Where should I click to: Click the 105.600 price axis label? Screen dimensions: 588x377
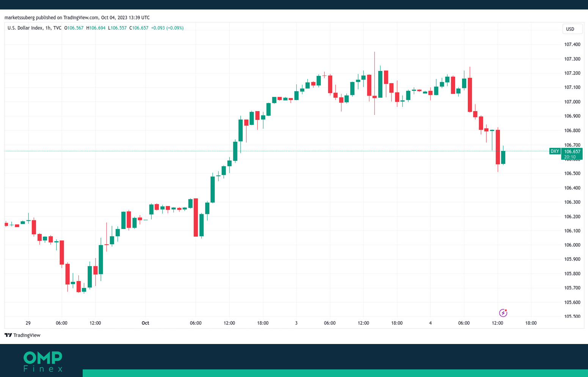click(572, 302)
